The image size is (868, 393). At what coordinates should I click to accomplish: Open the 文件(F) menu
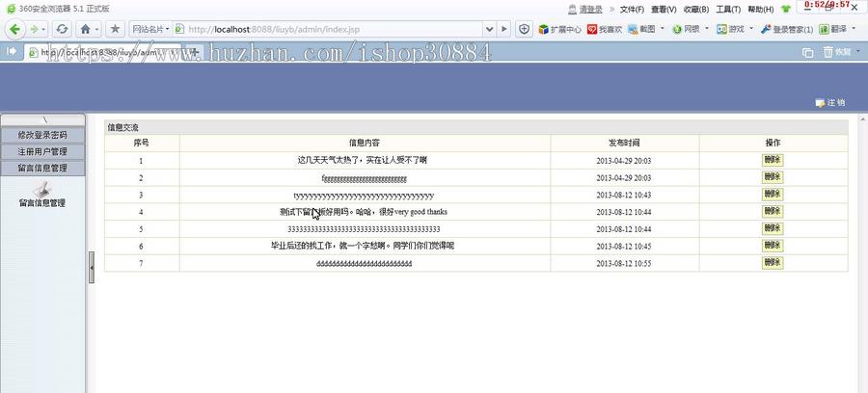pos(632,9)
